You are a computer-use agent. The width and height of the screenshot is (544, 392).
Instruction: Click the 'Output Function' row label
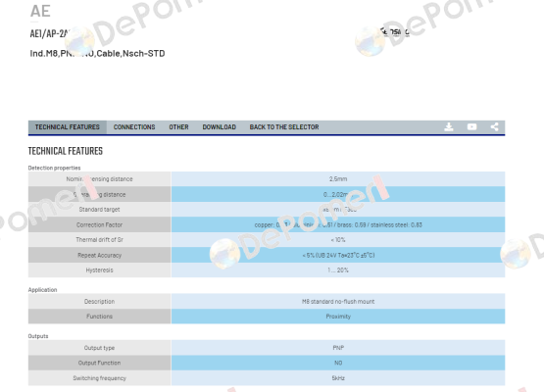[x=99, y=363]
